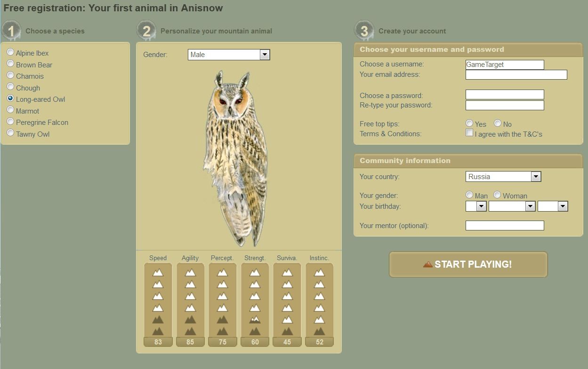Tick the I agree with T&C's checkbox
Screen dimensions: 588x369
point(469,133)
